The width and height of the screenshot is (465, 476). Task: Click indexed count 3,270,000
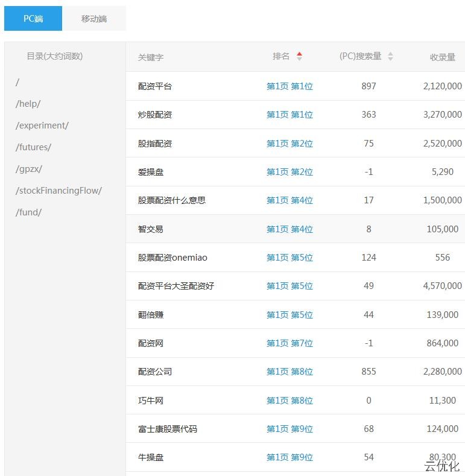[443, 115]
